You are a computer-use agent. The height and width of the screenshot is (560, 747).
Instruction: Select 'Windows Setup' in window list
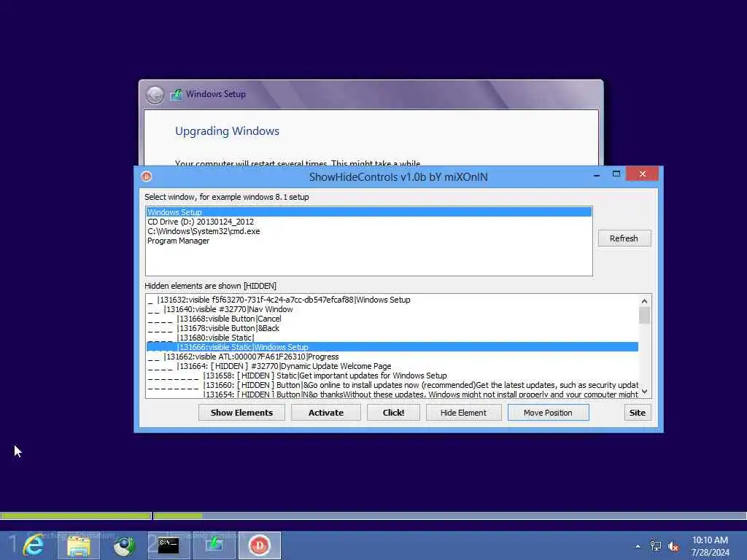coord(369,212)
